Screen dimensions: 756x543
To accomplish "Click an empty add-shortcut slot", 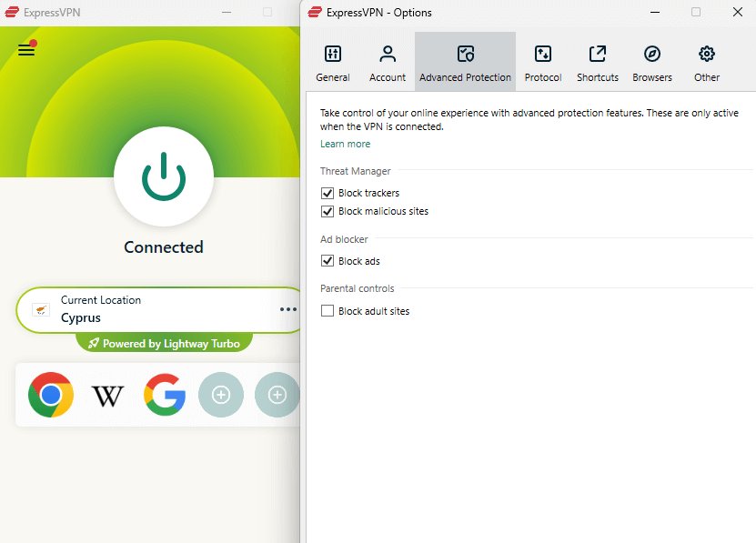I will pos(220,395).
